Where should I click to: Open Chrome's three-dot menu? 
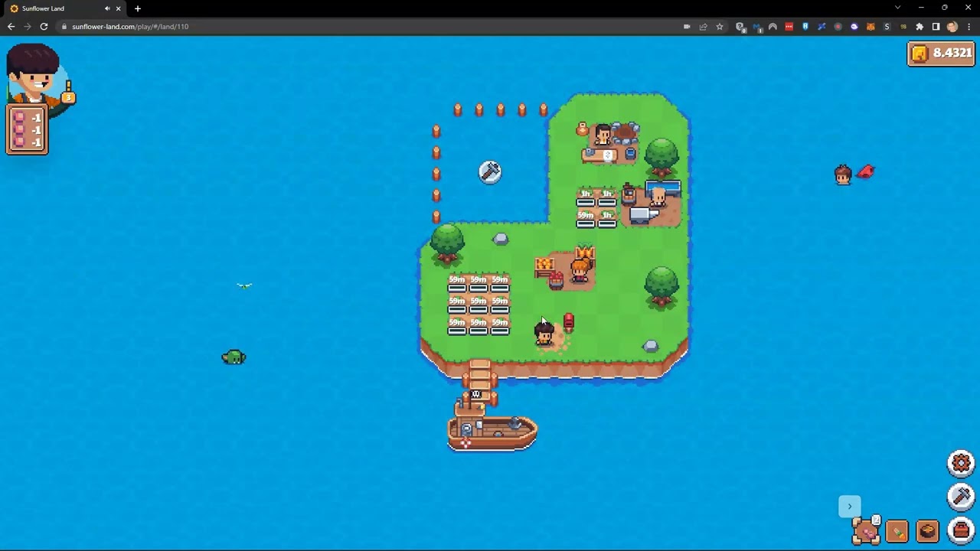tap(969, 27)
